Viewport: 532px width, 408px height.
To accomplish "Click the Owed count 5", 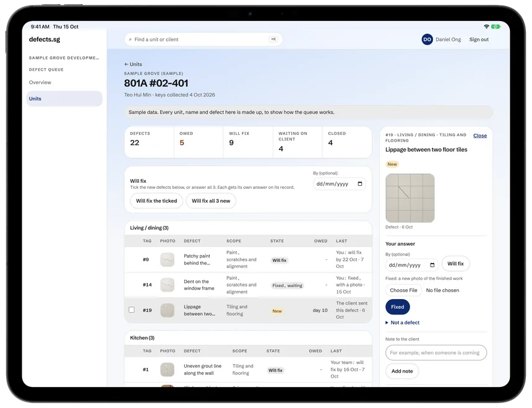I will coord(182,143).
